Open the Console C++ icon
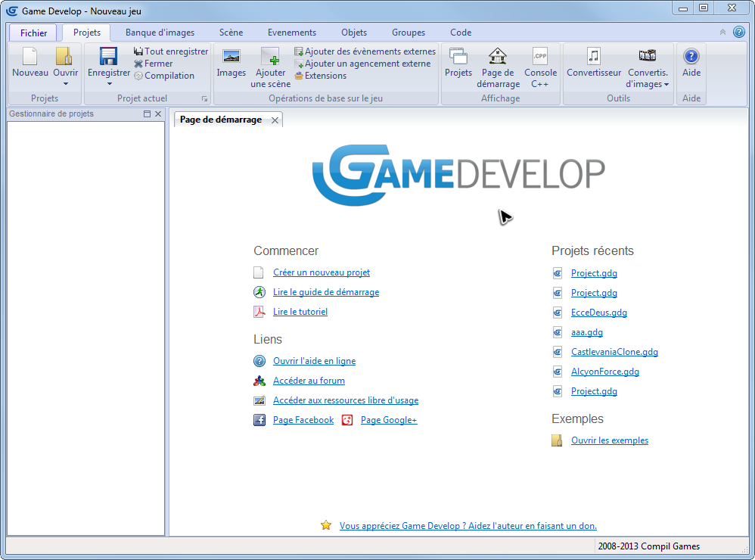 (540, 56)
